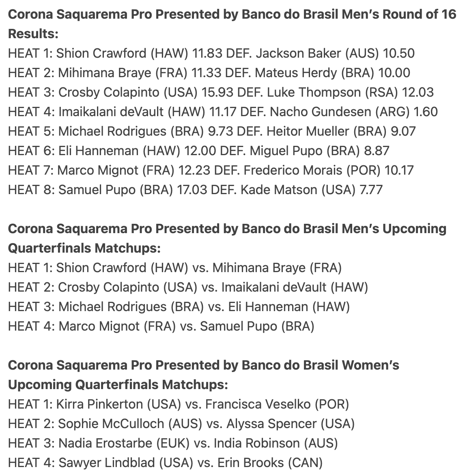465x476 pixels.
Task: Select the Crosby Colapinto 15.93 result line
Action: (221, 92)
